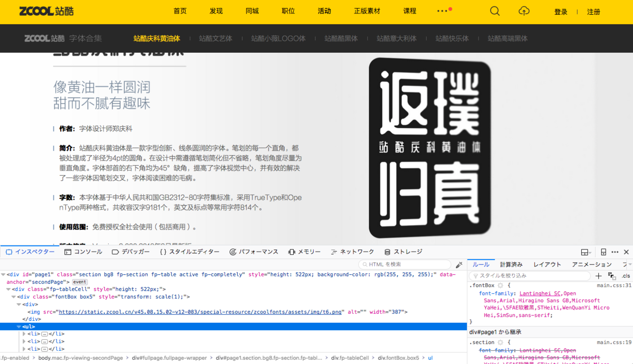Viewport: 633px width, 364px height.
Task: Collapse the fp-tableCell div node
Action: [8, 289]
